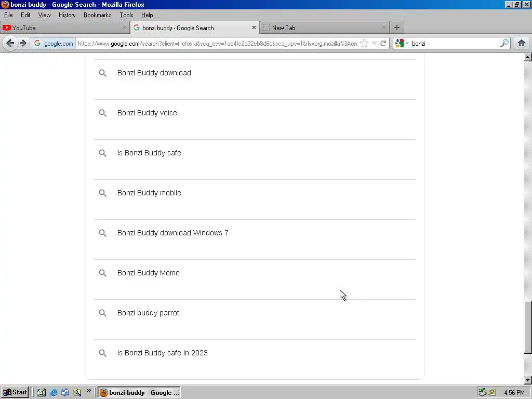Close the New Tab tab
Viewport: 532px width, 399px height.
pyautogui.click(x=384, y=28)
